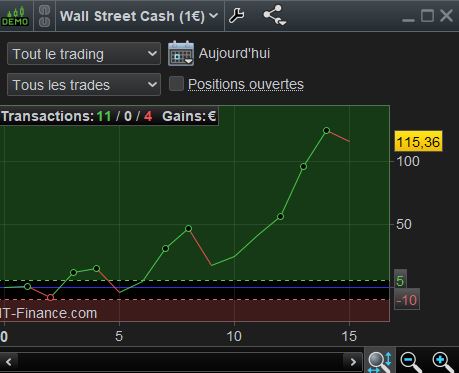The height and width of the screenshot is (373, 459).
Task: Select the equity point at trade 8
Action: point(189,229)
